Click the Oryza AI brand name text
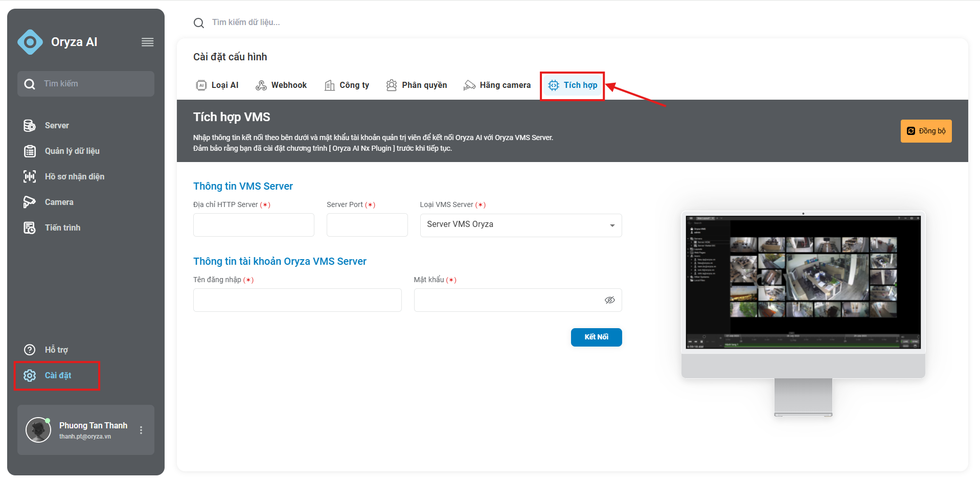 pos(74,42)
